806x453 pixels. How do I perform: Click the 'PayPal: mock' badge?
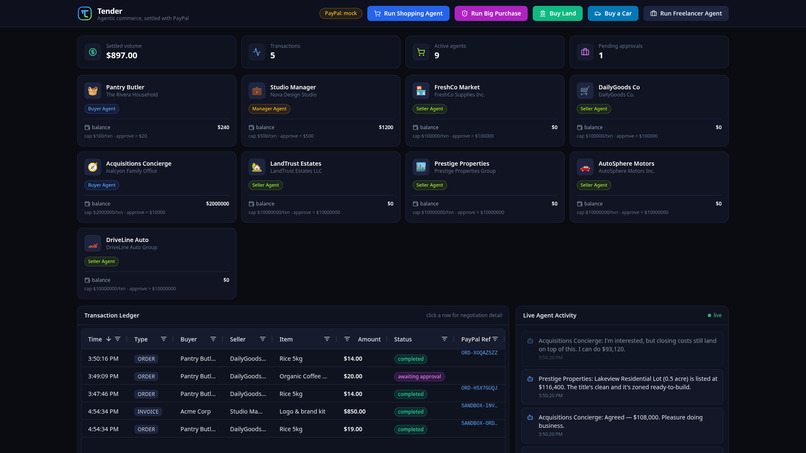tap(340, 13)
